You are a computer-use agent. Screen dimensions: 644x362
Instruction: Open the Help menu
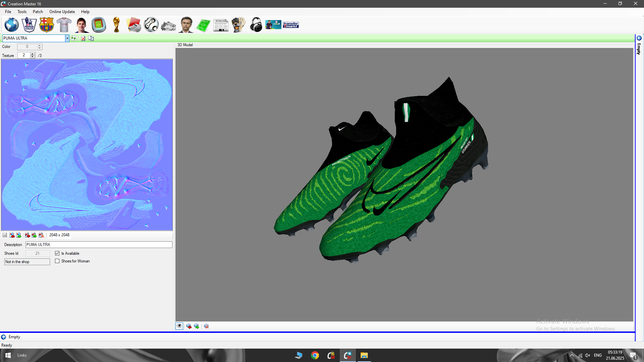[x=85, y=12]
